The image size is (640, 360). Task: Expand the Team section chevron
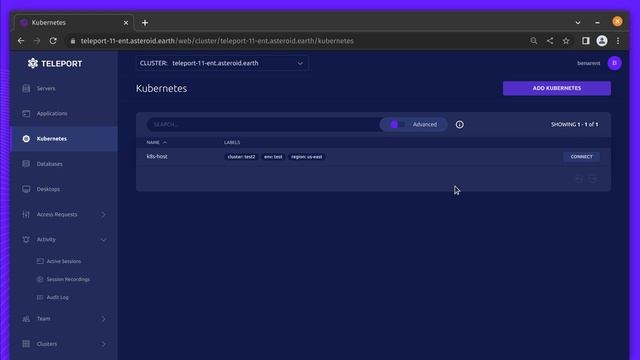pos(103,319)
